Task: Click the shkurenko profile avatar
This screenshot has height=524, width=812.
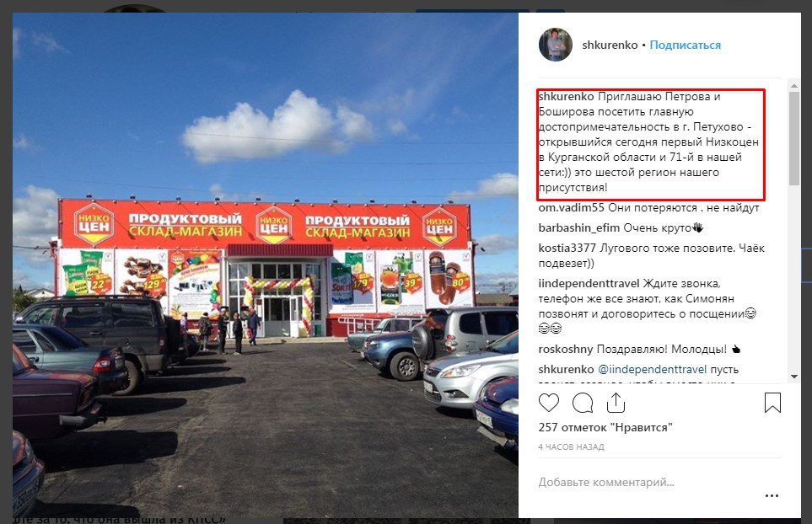Action: coord(556,45)
